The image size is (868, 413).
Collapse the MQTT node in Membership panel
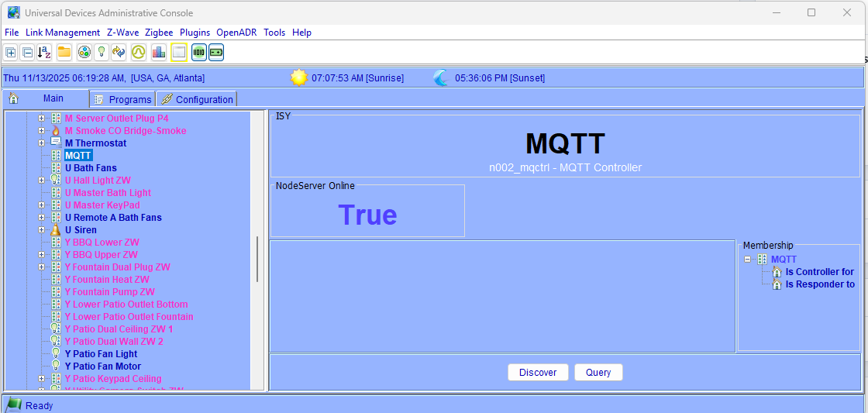click(x=748, y=260)
